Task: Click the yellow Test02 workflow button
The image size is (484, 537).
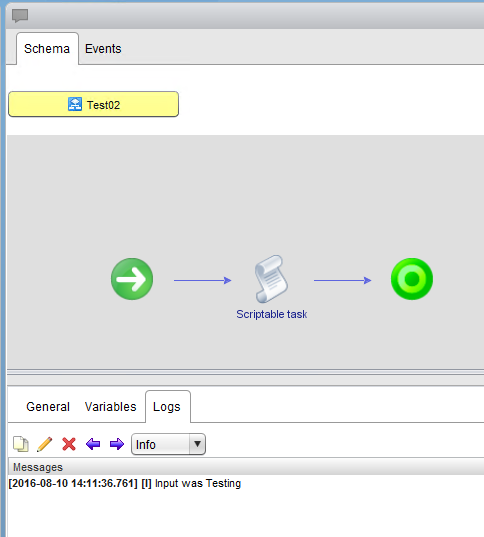Action: click(x=94, y=104)
